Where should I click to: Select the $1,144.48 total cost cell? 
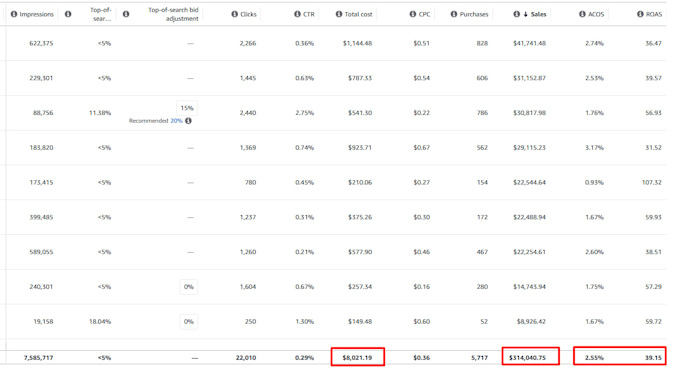coord(357,43)
